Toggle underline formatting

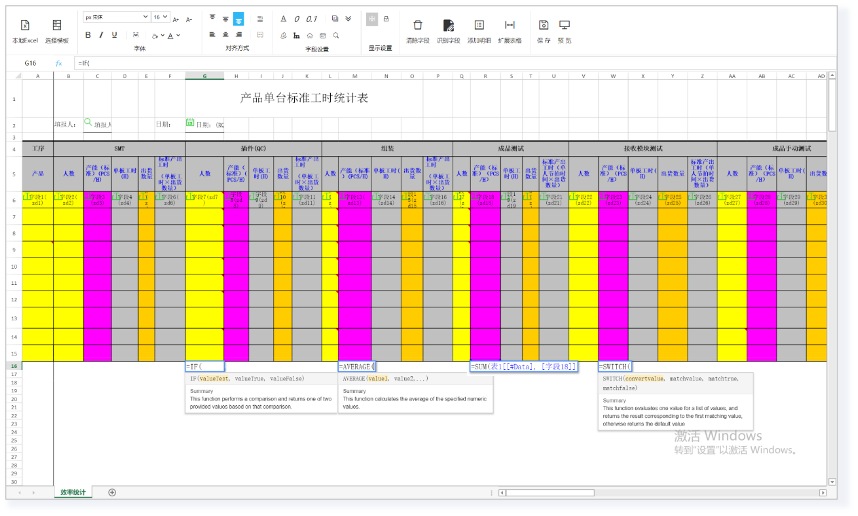pos(114,35)
